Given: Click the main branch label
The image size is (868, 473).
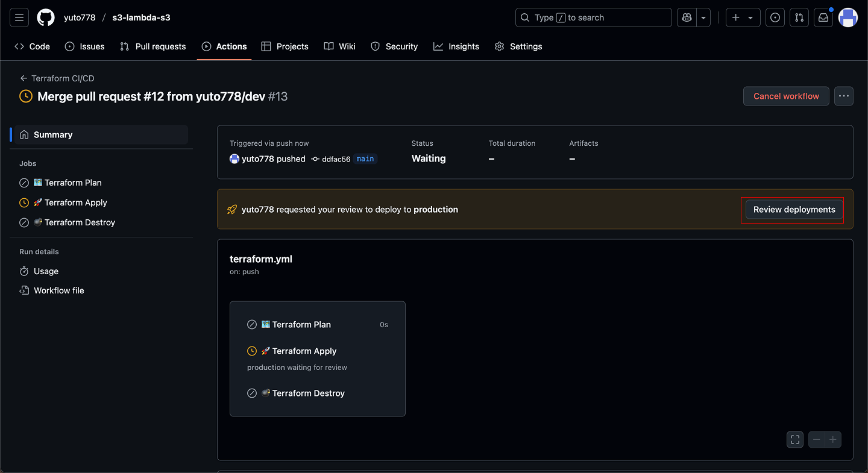Looking at the screenshot, I should click(365, 159).
